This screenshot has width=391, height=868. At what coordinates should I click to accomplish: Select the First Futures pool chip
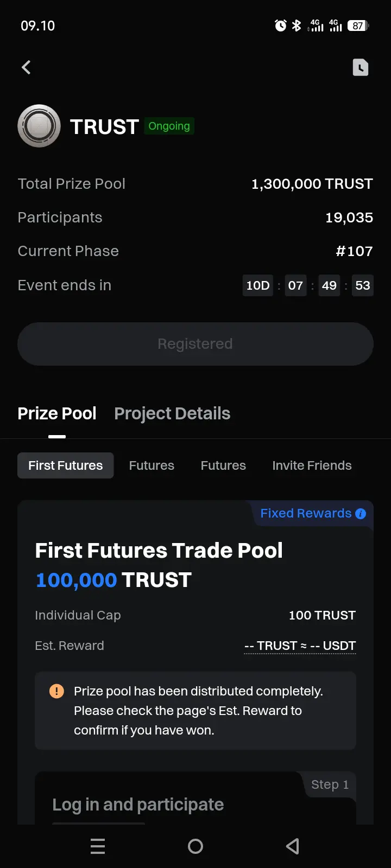[x=66, y=465]
